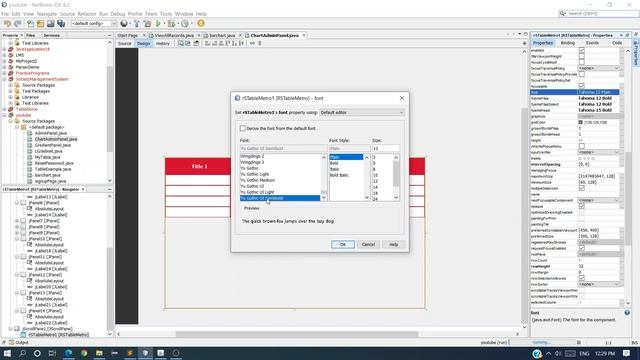The height and width of the screenshot is (360, 640).
Task: Open the Refactor menu
Action: (87, 14)
